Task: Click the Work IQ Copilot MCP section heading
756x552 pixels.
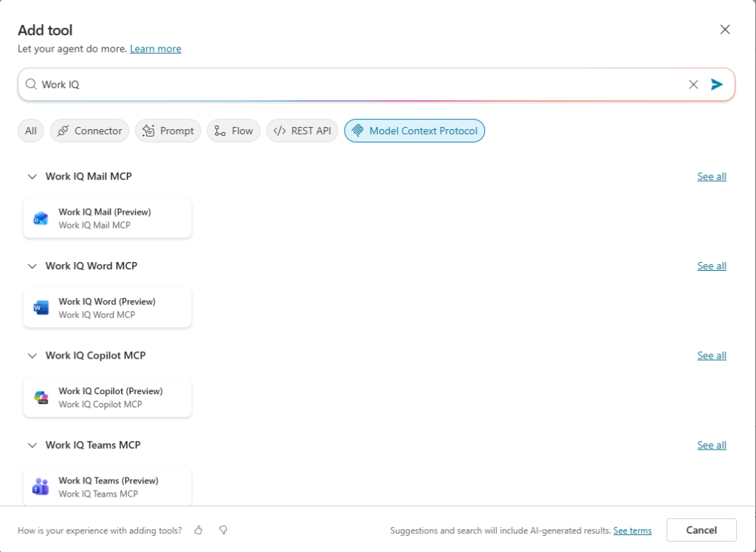Action: (95, 356)
